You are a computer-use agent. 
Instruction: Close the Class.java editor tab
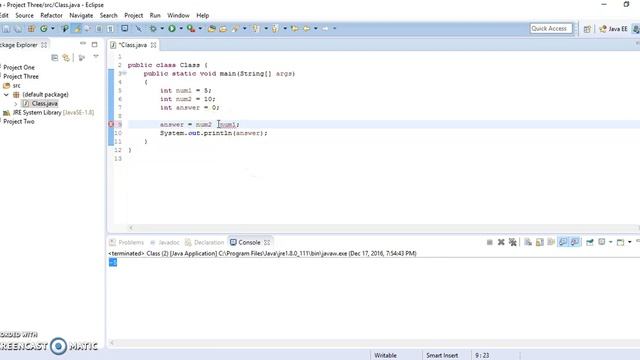tap(153, 45)
